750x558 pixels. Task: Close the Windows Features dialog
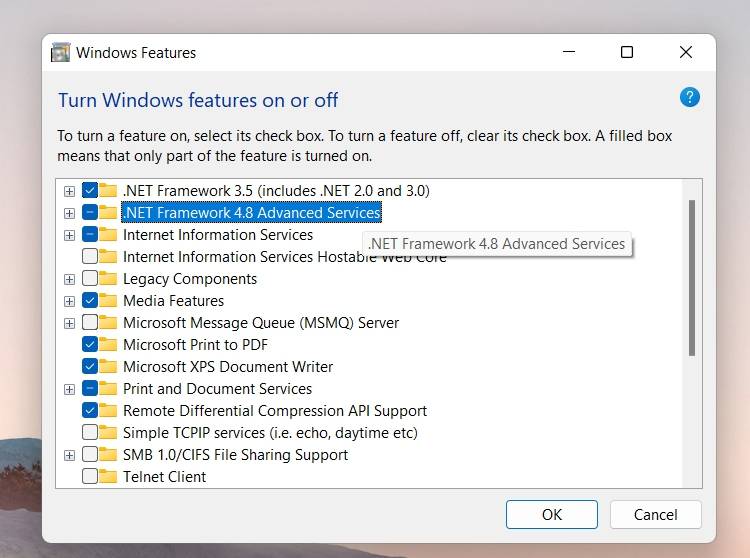coord(686,53)
